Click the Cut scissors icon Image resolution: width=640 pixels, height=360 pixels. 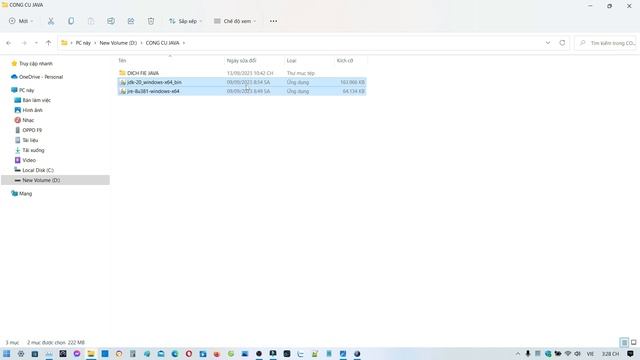(51, 21)
